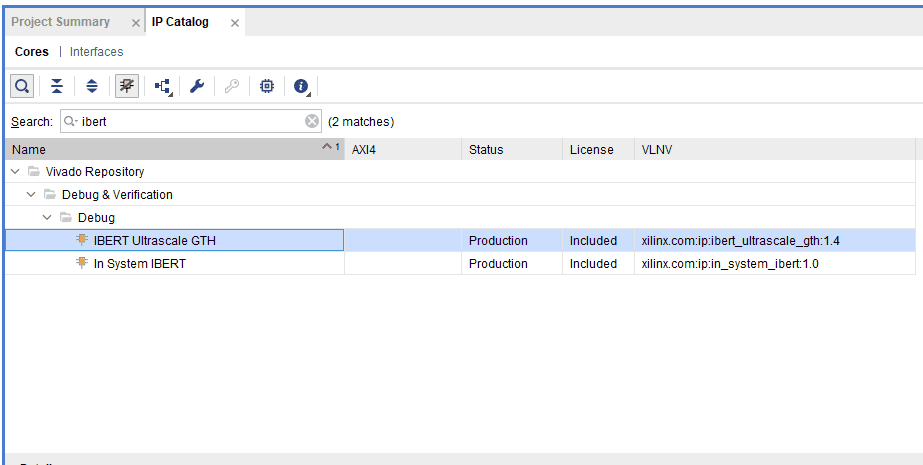The image size is (923, 465).
Task: Open the group-by hierarchy options
Action: click(x=163, y=87)
